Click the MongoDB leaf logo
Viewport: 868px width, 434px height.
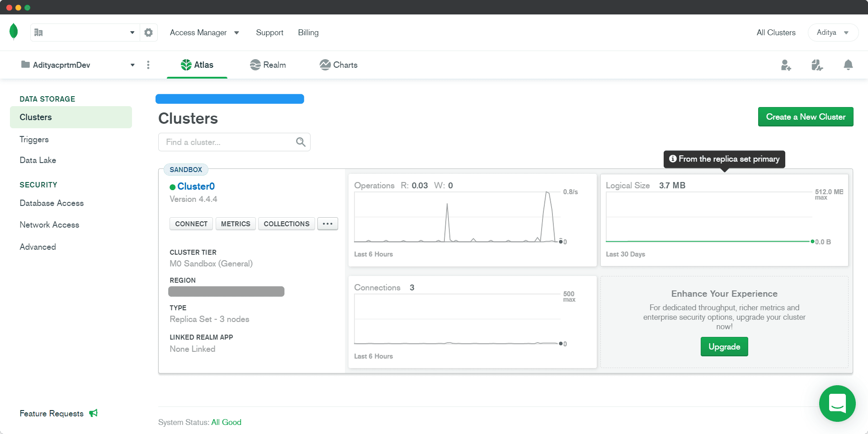14,32
